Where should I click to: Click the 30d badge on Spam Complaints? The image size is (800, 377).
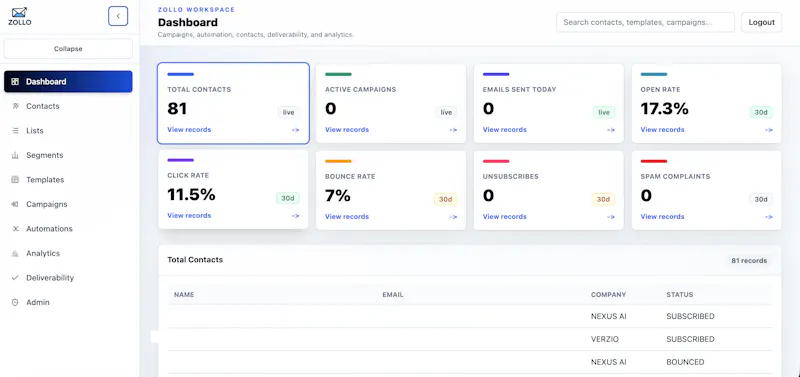pyautogui.click(x=761, y=199)
